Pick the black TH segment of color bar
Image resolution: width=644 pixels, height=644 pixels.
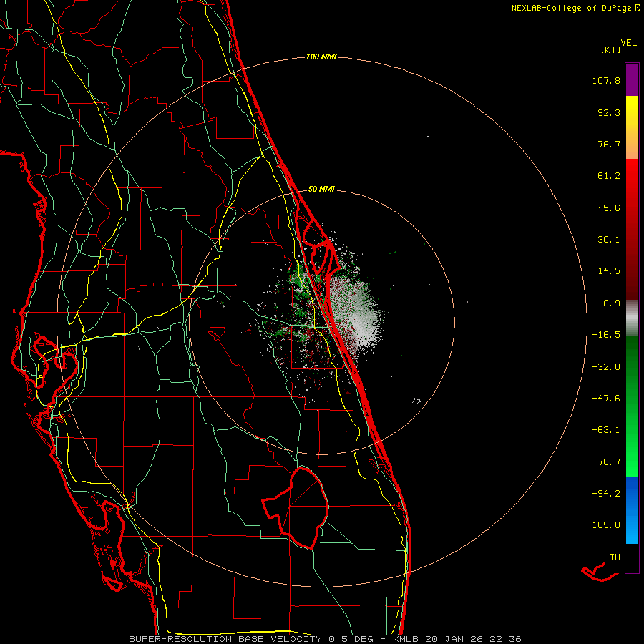point(632,557)
